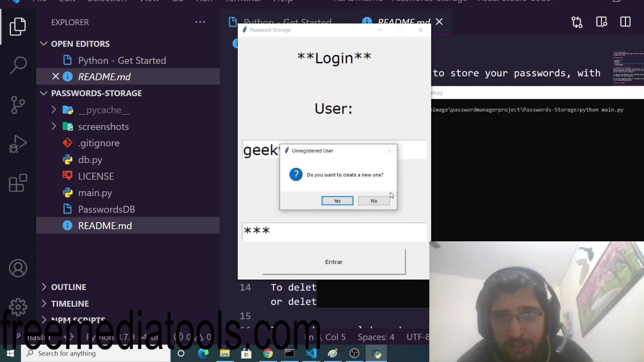Collapse the PASSWORDS-STORAGE folder section
The width and height of the screenshot is (644, 362).
click(44, 93)
